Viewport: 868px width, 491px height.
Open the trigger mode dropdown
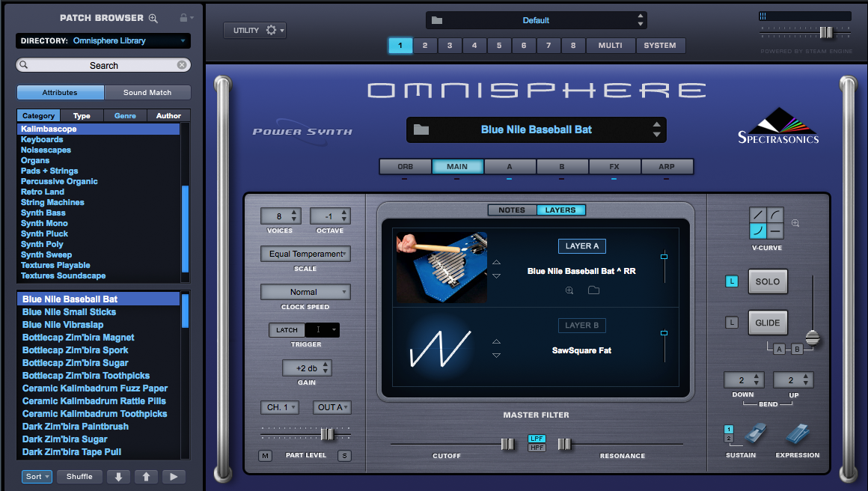click(323, 330)
